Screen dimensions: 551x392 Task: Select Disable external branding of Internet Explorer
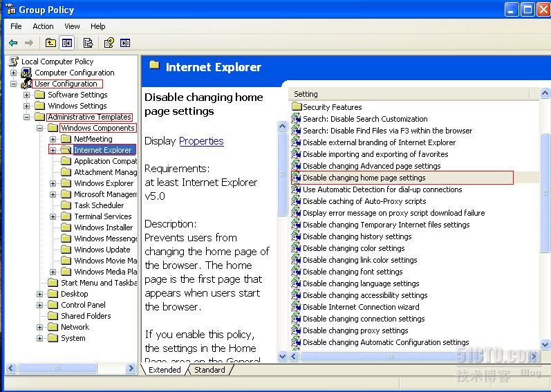(379, 142)
